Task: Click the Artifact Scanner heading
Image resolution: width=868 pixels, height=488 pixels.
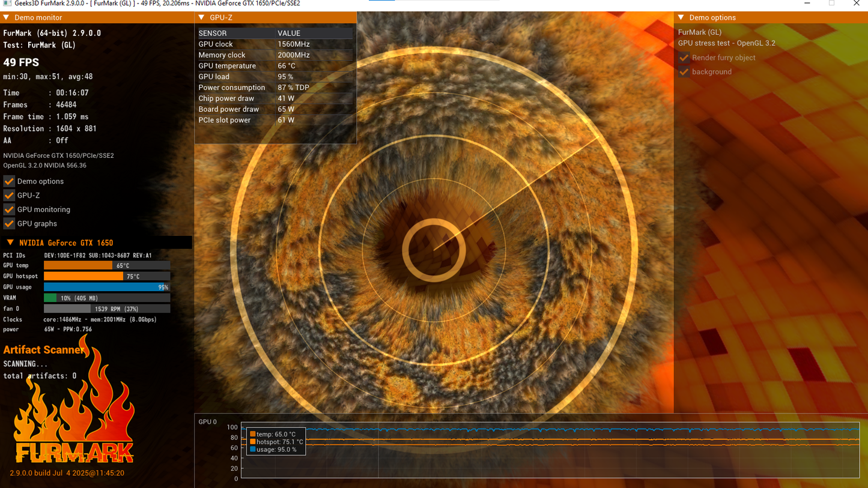Action: (44, 350)
